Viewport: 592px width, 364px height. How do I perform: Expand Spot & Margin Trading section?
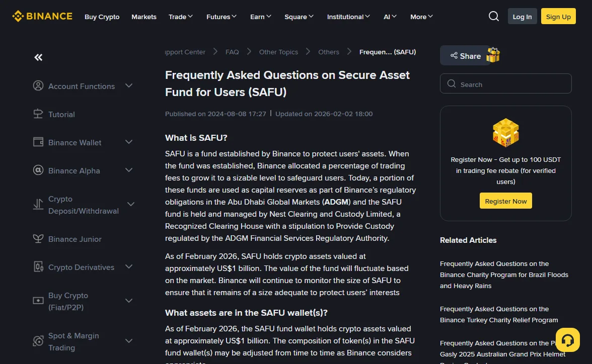point(129,341)
